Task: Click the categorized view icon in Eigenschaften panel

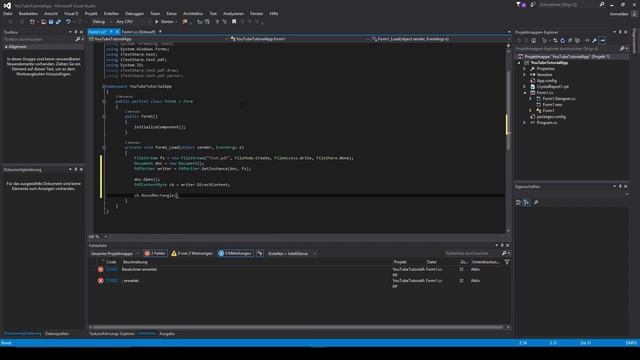Action: click(518, 202)
